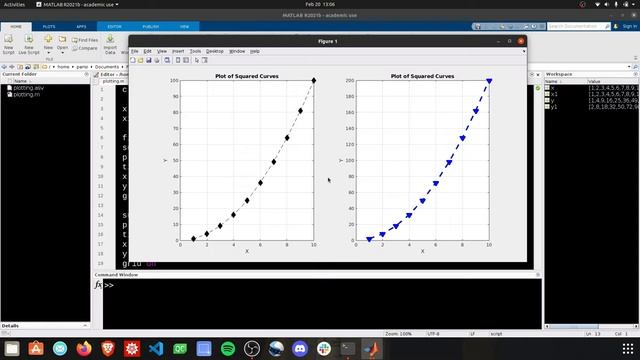Click the address bar search magnifier icon
640x360 pixels.
click(636, 67)
